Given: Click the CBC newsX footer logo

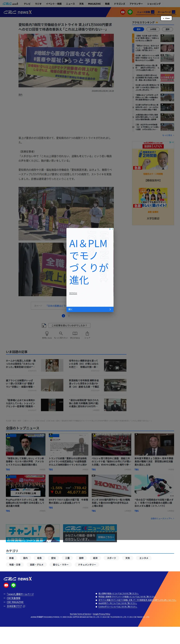Looking at the screenshot, I should [18, 579].
